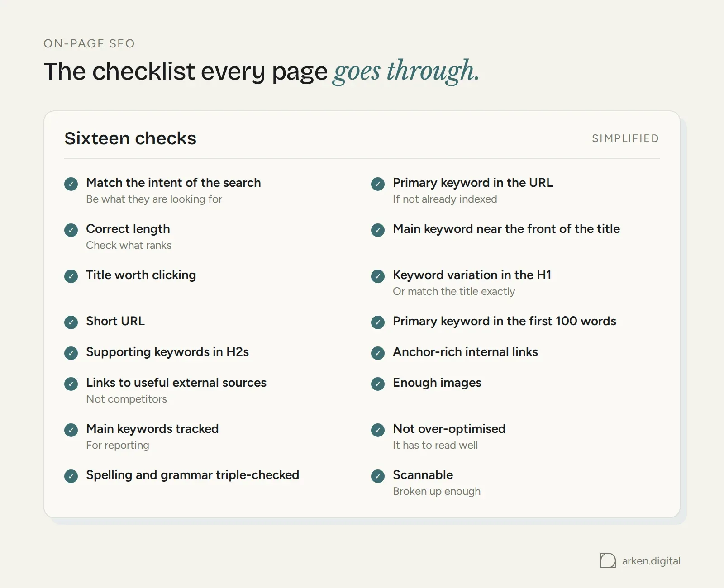Click the check icon beside Anchor-rich internal links

click(378, 353)
